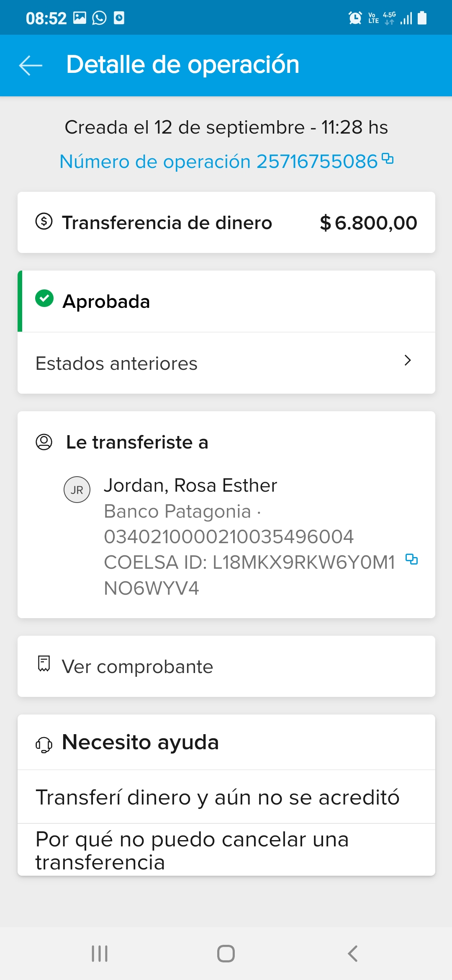Tap the green Aprobada check icon
Viewport: 452px width, 980px height.
(x=44, y=299)
